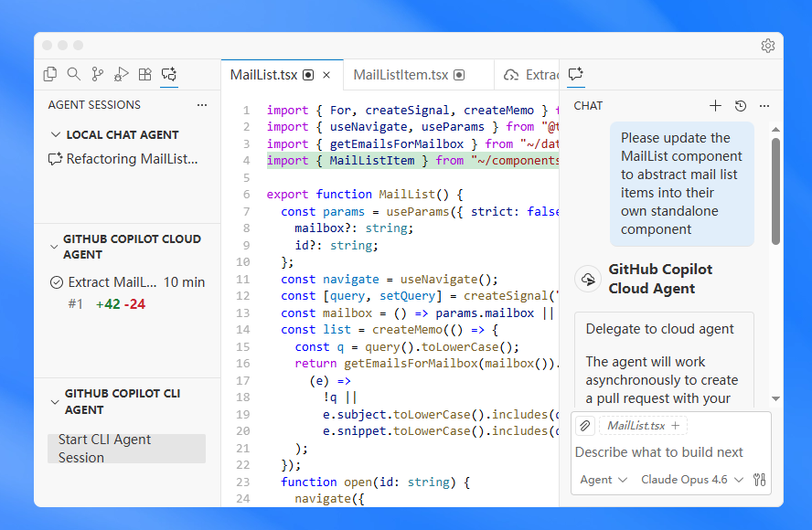Open the settings gear in title bar

click(768, 46)
